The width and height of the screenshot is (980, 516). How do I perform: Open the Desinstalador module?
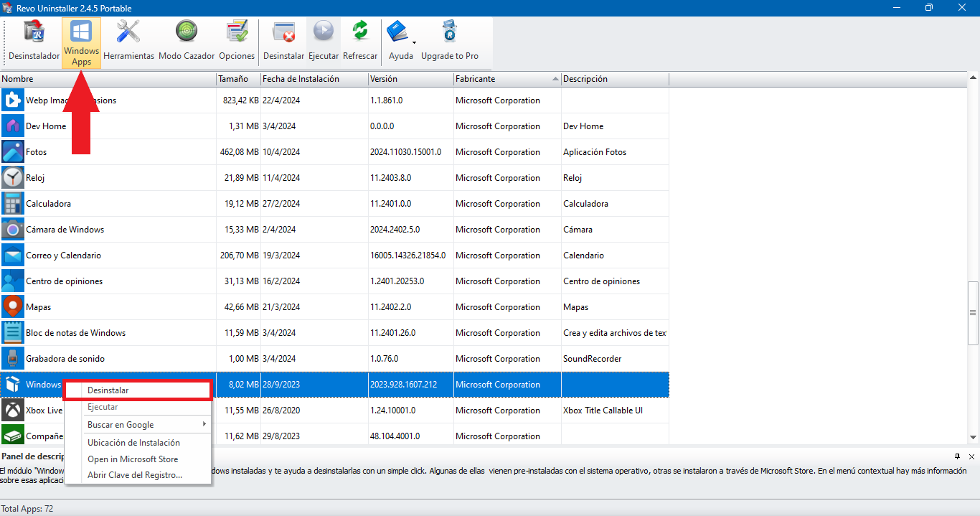coord(34,42)
